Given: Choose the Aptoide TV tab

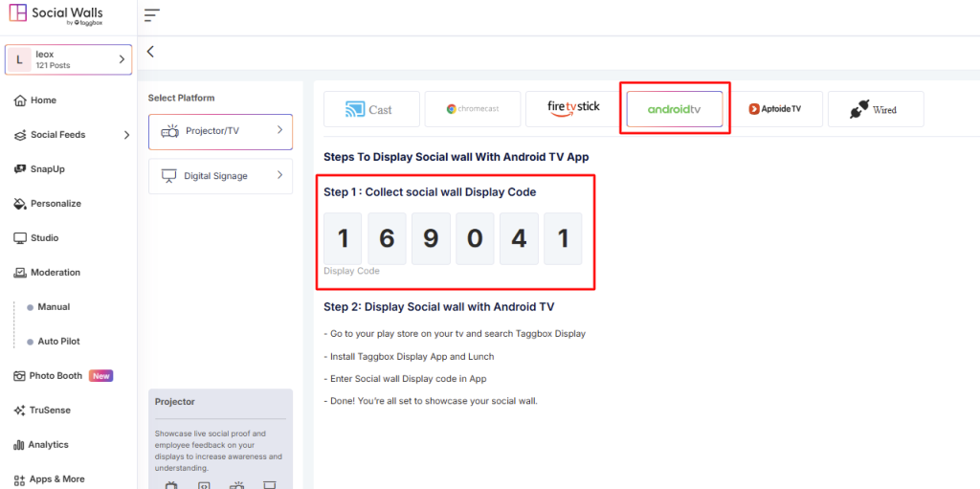Looking at the screenshot, I should [774, 109].
